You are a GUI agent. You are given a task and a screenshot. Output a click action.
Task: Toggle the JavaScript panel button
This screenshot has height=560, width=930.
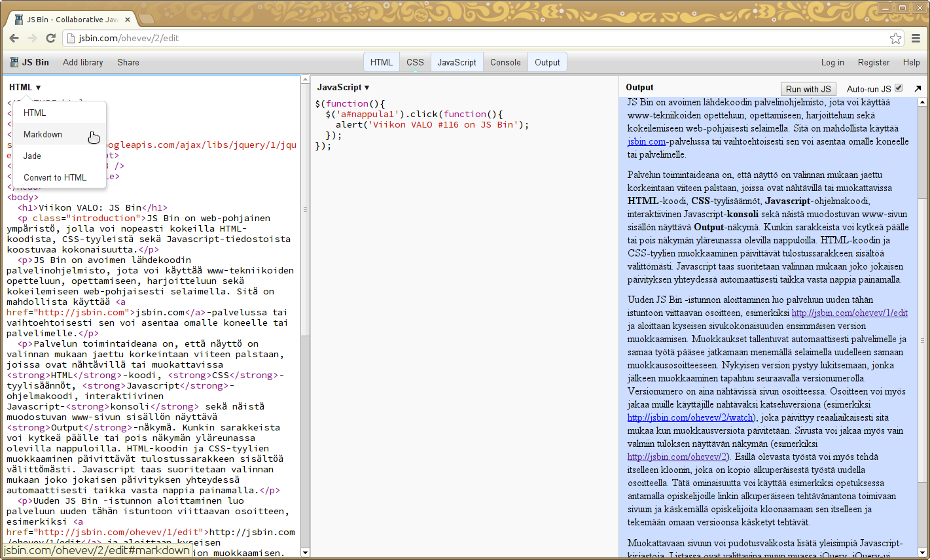coord(457,62)
